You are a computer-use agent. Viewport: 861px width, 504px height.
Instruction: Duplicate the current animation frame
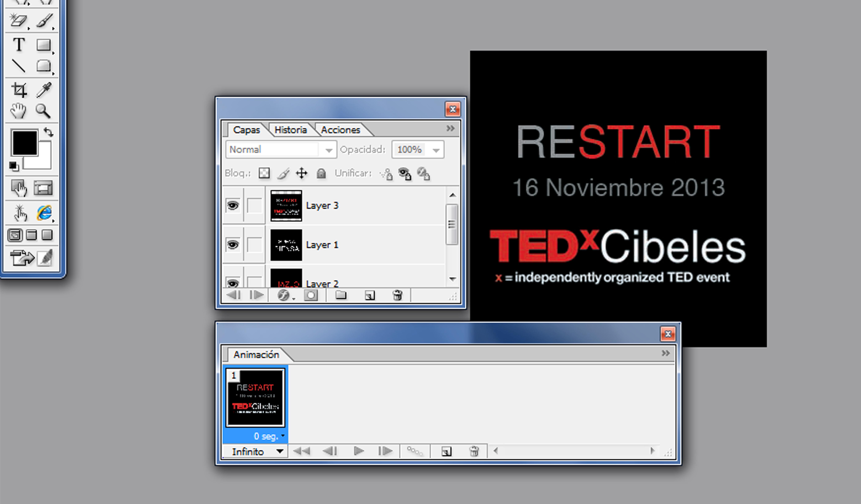point(446,451)
